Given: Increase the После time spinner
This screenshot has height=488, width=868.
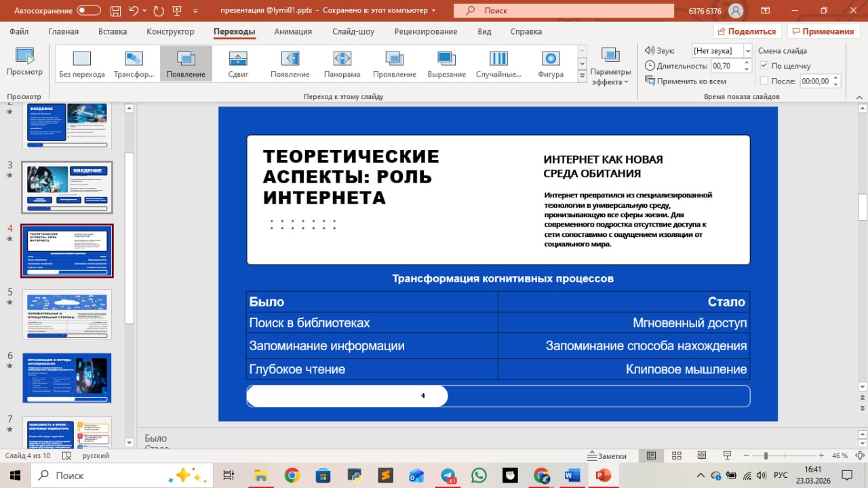Looking at the screenshot, I should coord(836,77).
